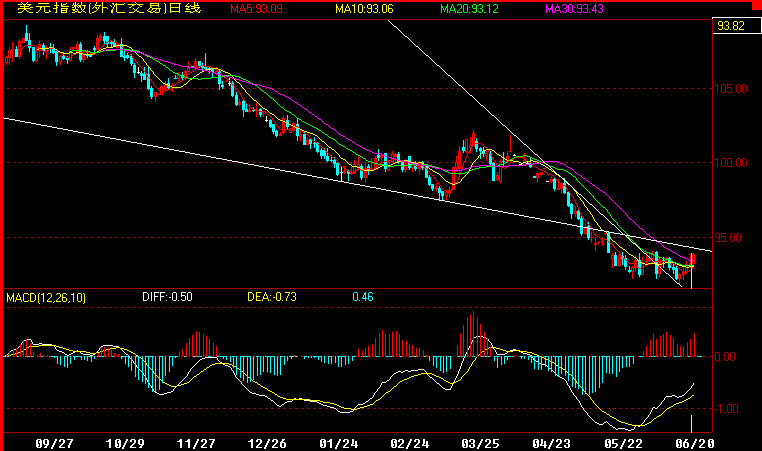Viewport: 762px width, 451px height.
Task: Select the yellow MA10:93.06 label
Action: click(365, 9)
